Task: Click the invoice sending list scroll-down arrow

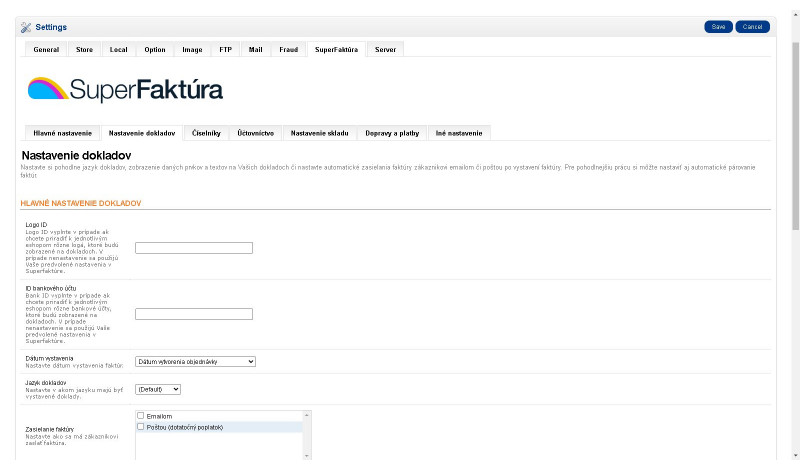Action: [307, 455]
